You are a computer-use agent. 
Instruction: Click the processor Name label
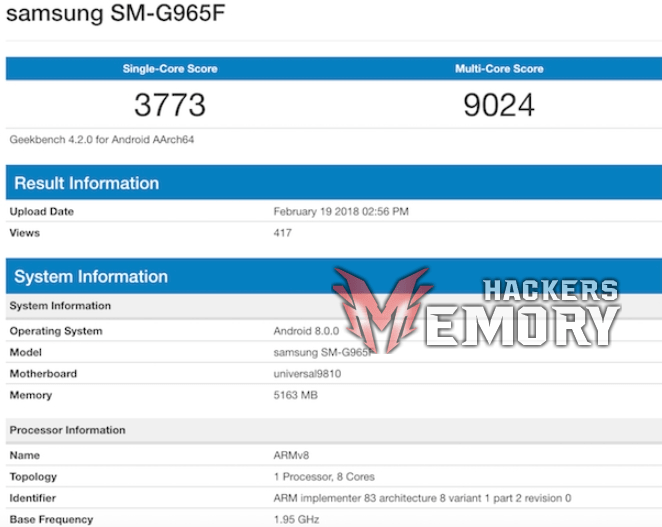(25, 455)
